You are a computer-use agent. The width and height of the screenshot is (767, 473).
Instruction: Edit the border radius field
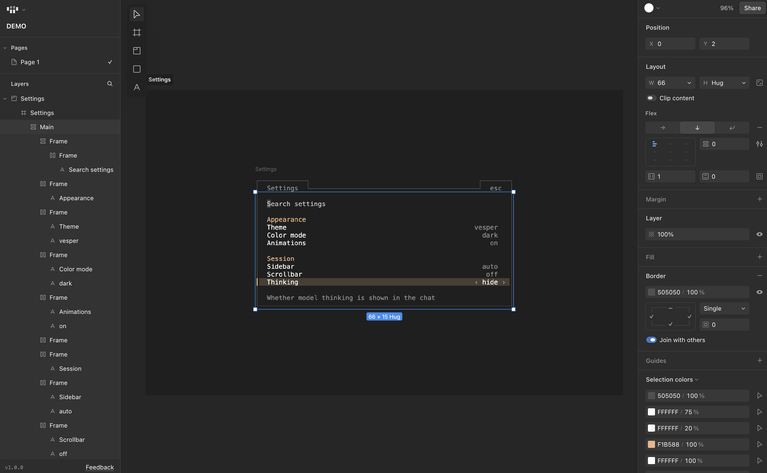724,324
